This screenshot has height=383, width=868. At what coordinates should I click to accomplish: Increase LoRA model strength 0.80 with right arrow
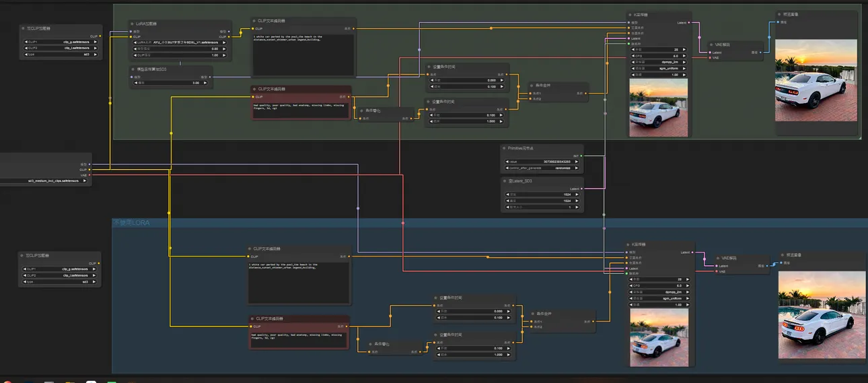click(x=225, y=48)
